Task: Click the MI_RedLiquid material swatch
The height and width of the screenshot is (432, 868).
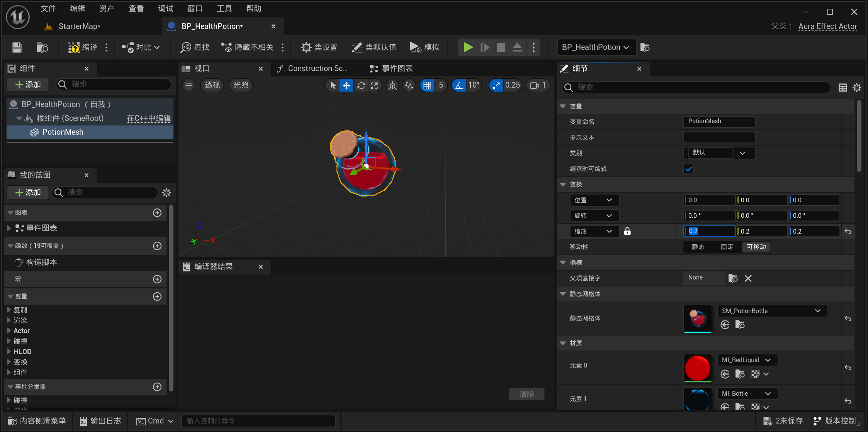Action: [697, 368]
